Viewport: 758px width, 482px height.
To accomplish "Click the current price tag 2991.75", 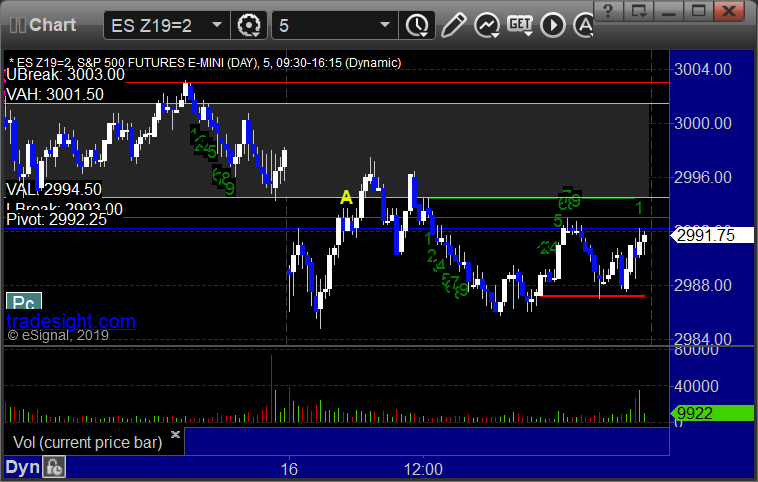I will coord(712,235).
